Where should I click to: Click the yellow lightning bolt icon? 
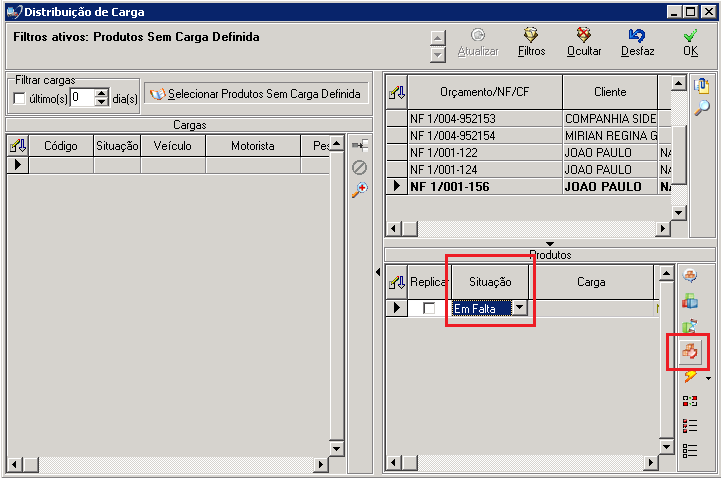(690, 376)
